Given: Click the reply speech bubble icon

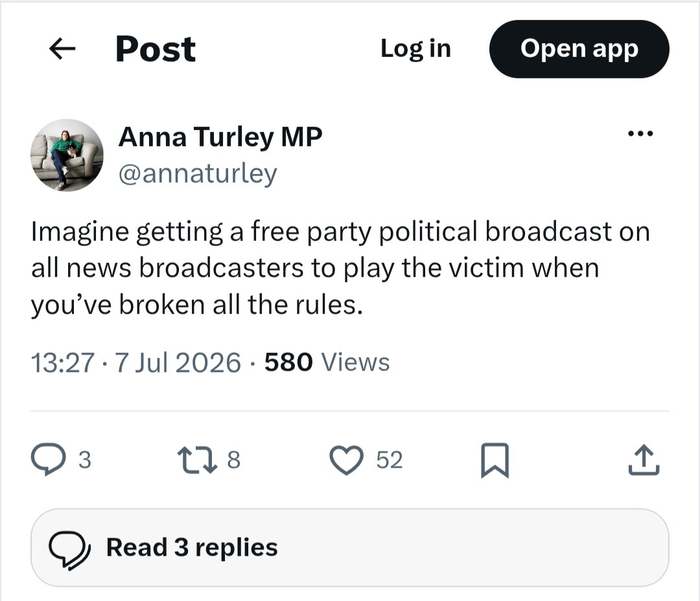Looking at the screenshot, I should point(48,459).
